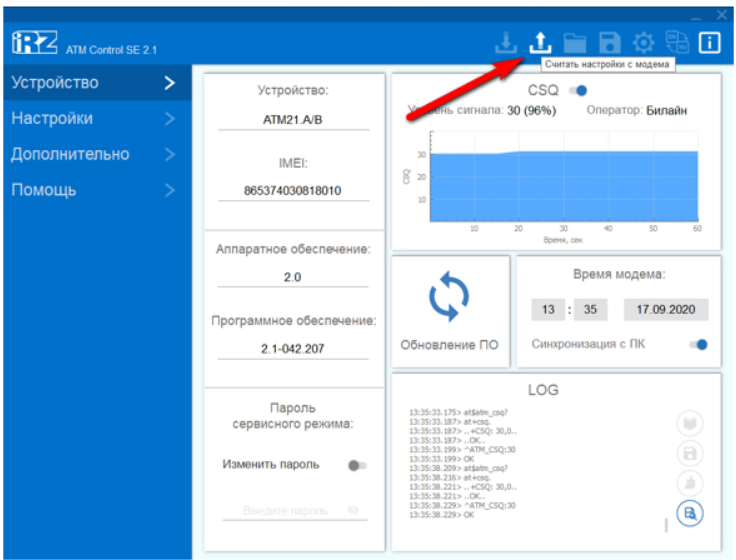The width and height of the screenshot is (736, 560).
Task: Click the clear log broom icon
Action: click(x=689, y=484)
